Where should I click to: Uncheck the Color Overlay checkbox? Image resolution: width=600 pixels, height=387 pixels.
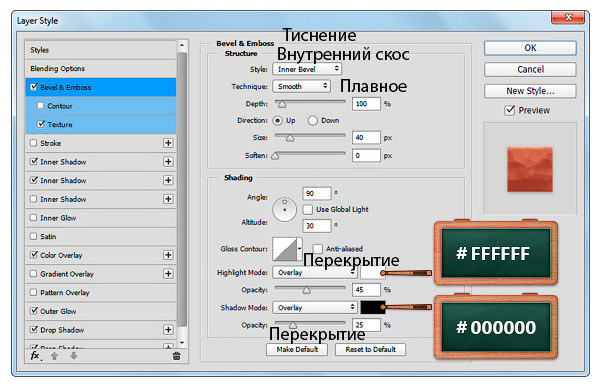(x=34, y=255)
